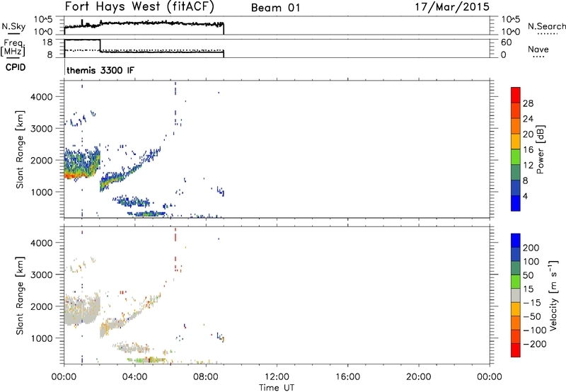Select the Freq. [MHz] axis label

[x=13, y=47]
